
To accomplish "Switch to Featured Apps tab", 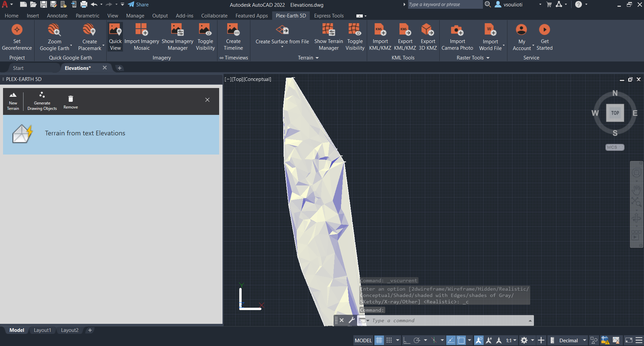I will 252,16.
